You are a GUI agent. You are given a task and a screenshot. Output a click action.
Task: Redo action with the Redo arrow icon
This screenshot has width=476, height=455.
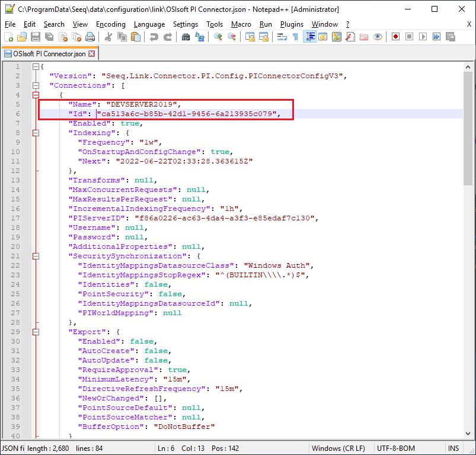point(168,37)
